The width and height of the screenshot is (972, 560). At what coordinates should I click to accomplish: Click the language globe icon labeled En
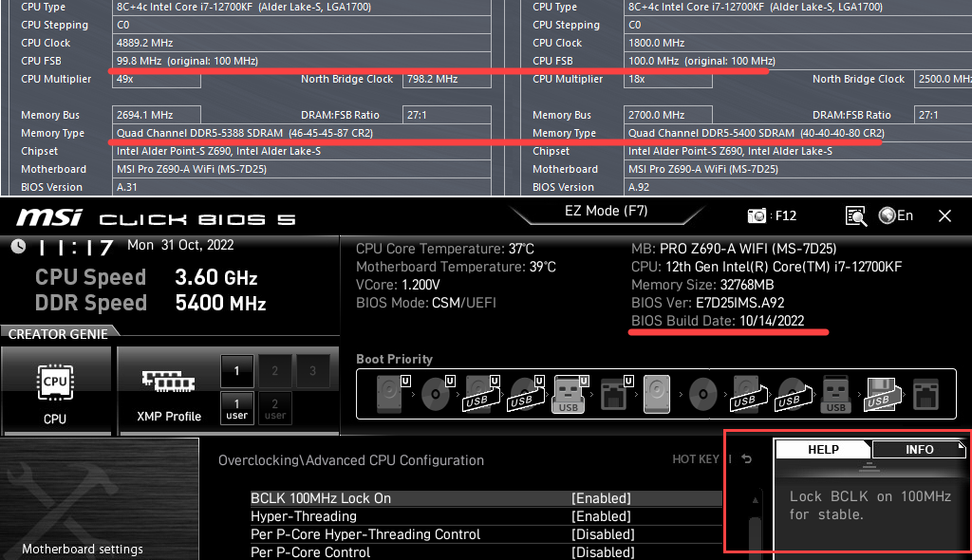point(888,215)
